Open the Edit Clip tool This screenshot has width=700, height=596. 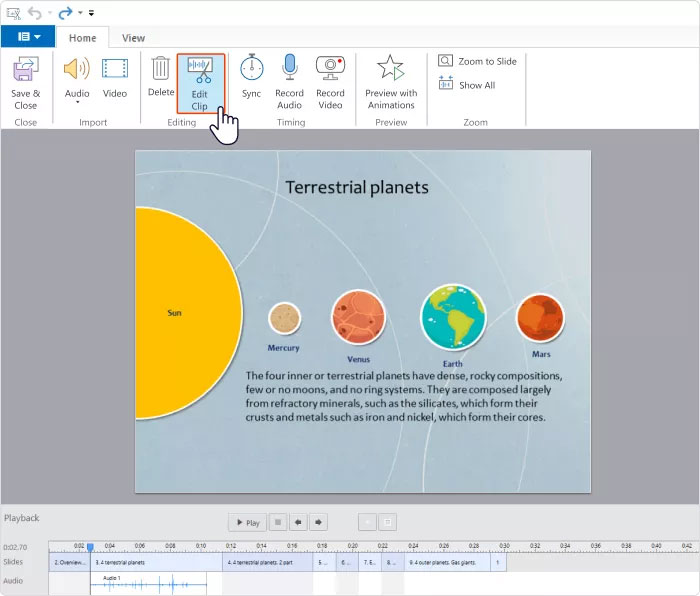pyautogui.click(x=200, y=83)
